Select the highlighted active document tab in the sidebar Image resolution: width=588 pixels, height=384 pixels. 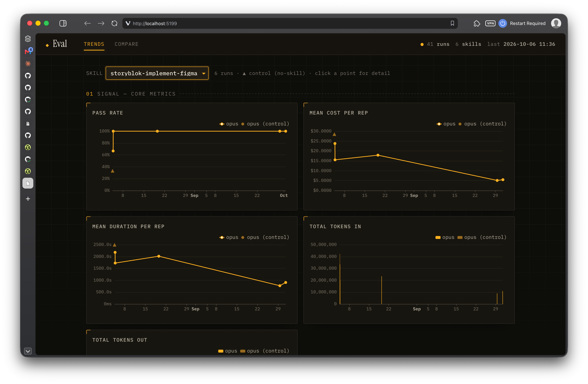[28, 183]
